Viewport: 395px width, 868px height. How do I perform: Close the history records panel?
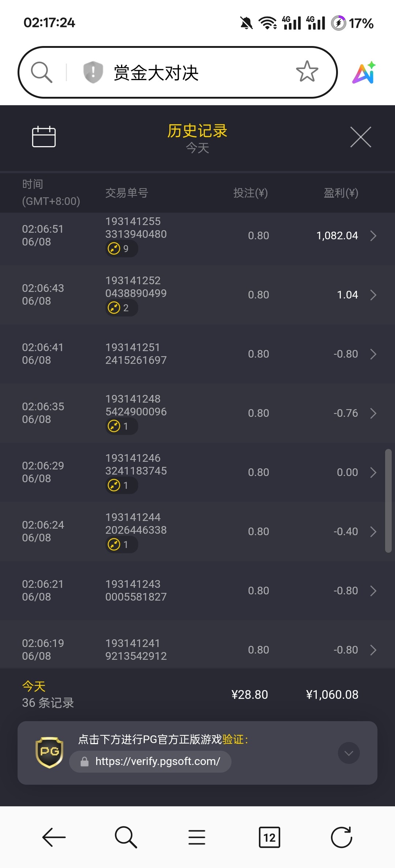361,137
